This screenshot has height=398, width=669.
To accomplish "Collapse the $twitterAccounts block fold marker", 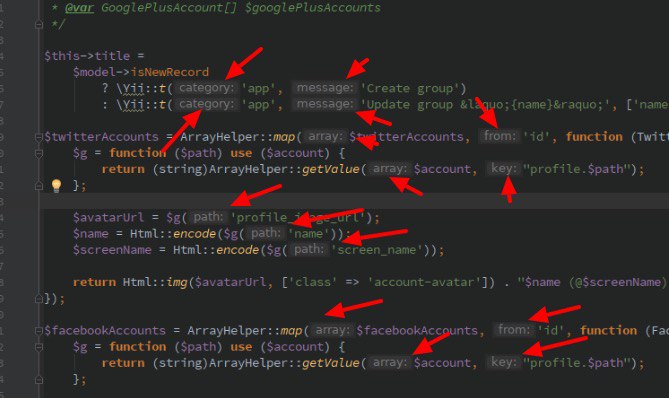I will point(39,137).
